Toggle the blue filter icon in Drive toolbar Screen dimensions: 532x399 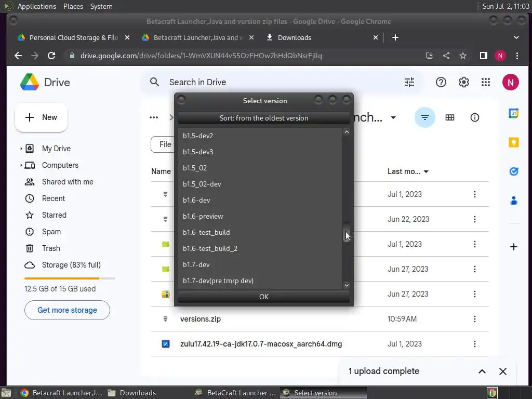(425, 117)
